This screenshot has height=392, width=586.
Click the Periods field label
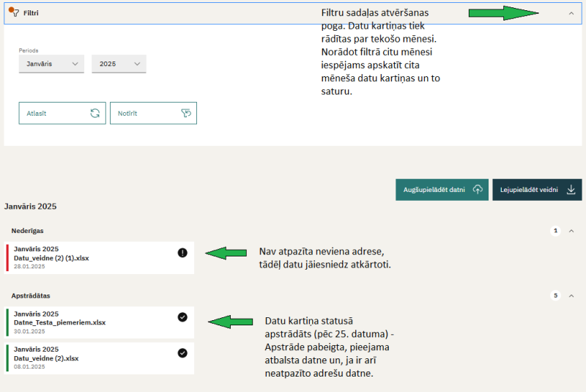click(x=29, y=51)
